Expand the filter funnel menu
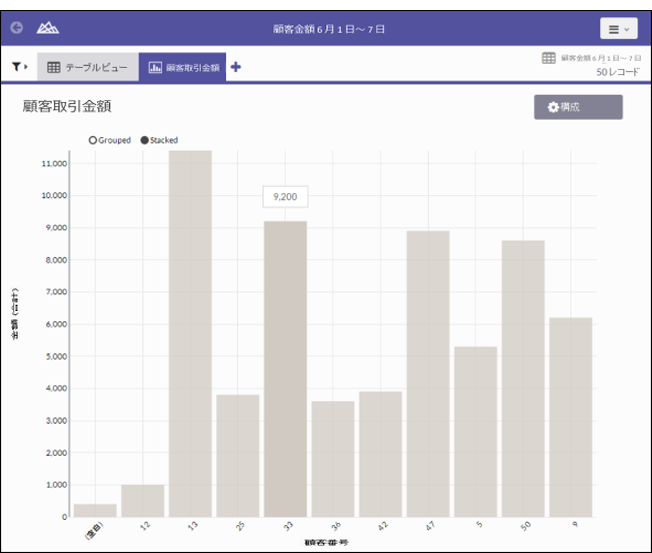 tap(20, 67)
